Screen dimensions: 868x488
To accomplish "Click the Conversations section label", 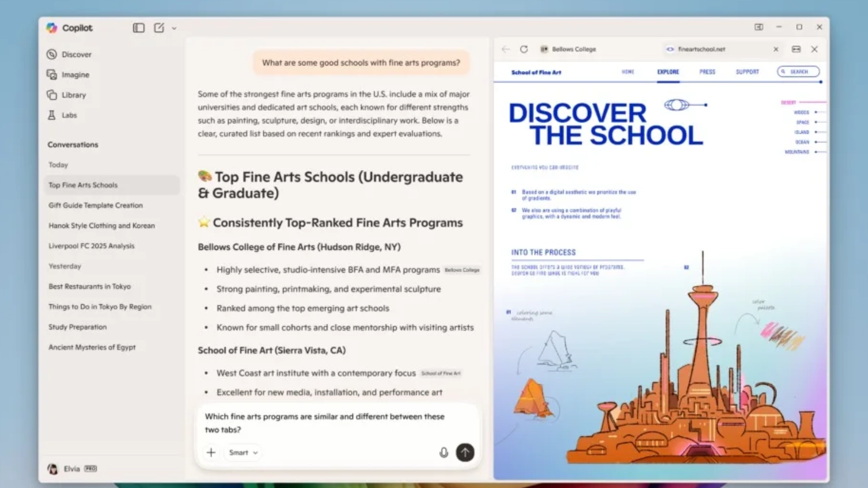I will click(73, 145).
